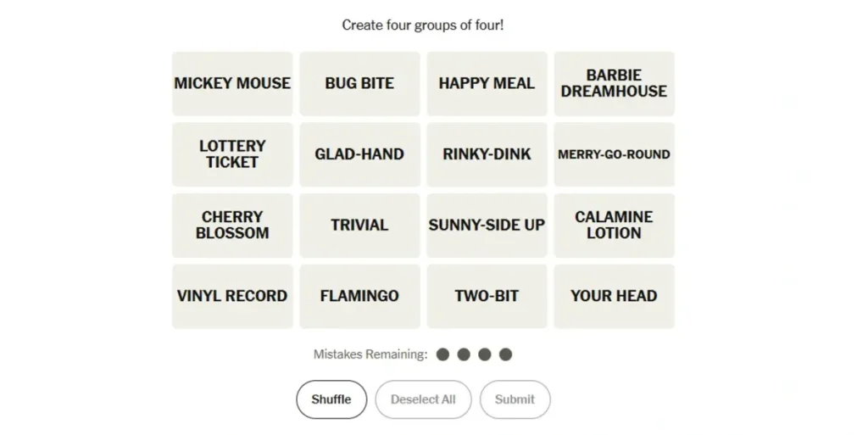Tap the FLAMINGO tile
868x435 pixels.
[x=359, y=296]
